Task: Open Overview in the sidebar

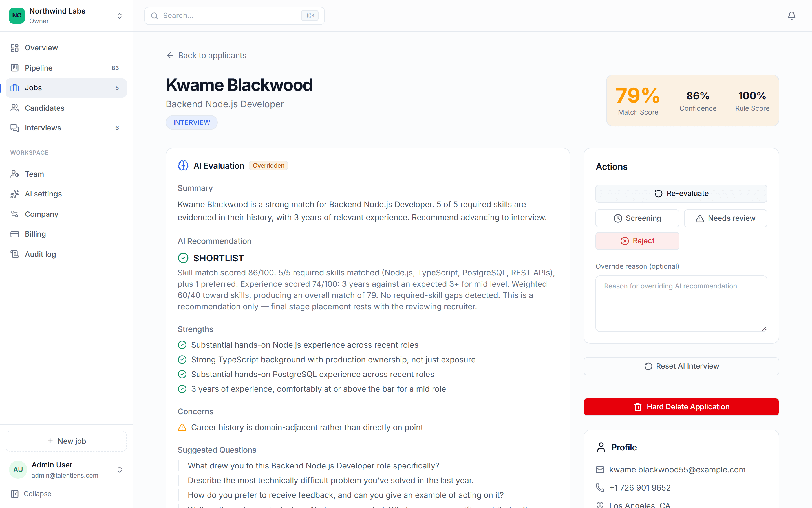Action: (66, 48)
